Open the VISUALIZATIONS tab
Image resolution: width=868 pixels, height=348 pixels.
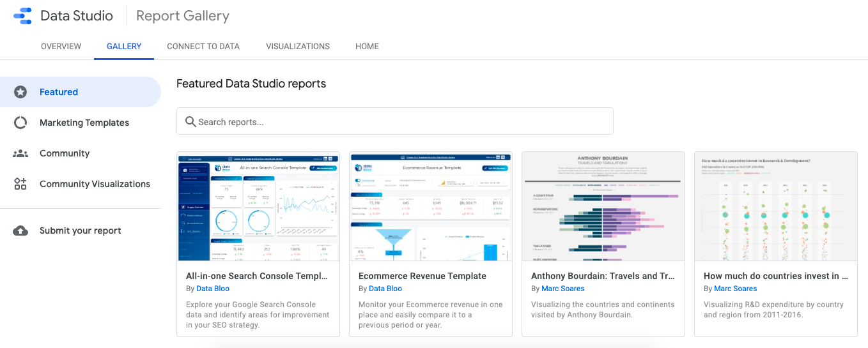pyautogui.click(x=298, y=47)
